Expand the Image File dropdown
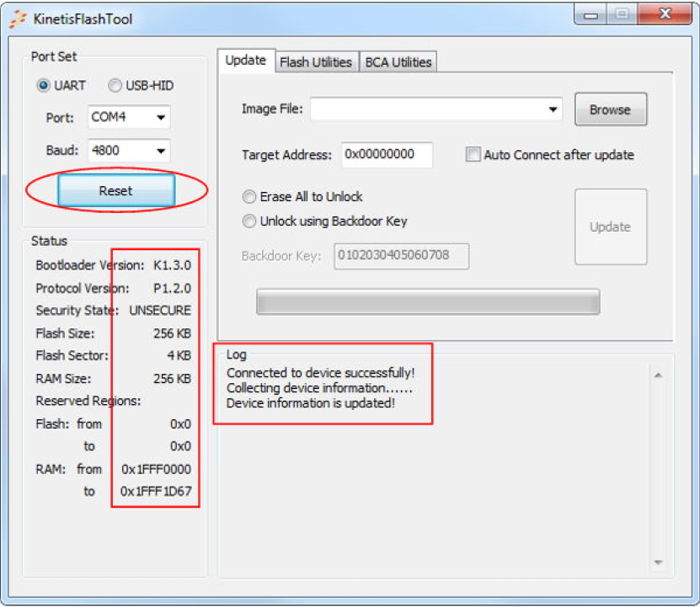 [x=553, y=109]
